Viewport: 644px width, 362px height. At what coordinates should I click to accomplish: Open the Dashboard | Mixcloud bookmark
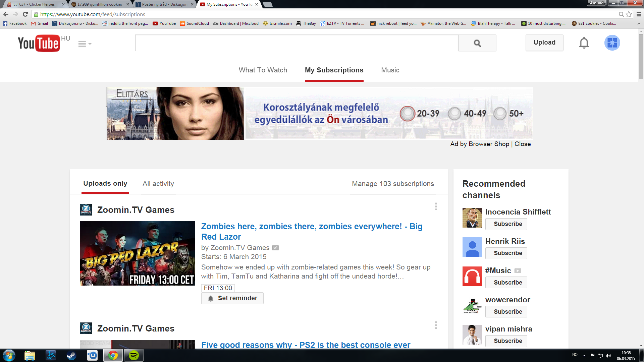pos(236,23)
